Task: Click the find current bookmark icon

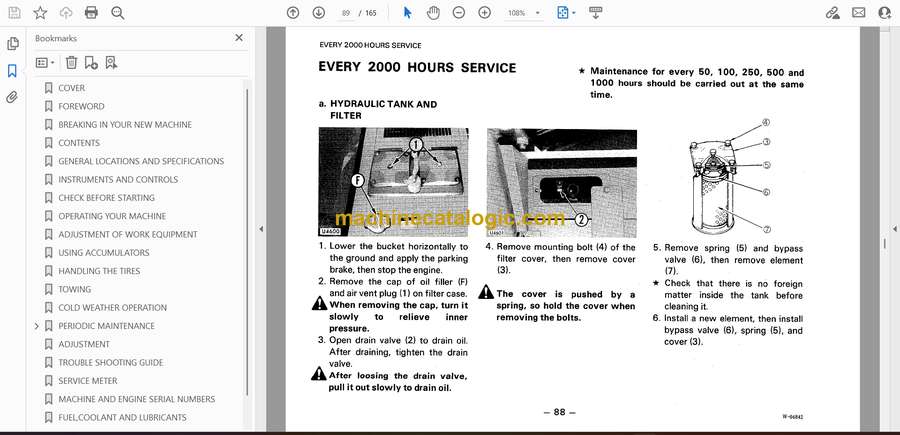Action: (111, 63)
